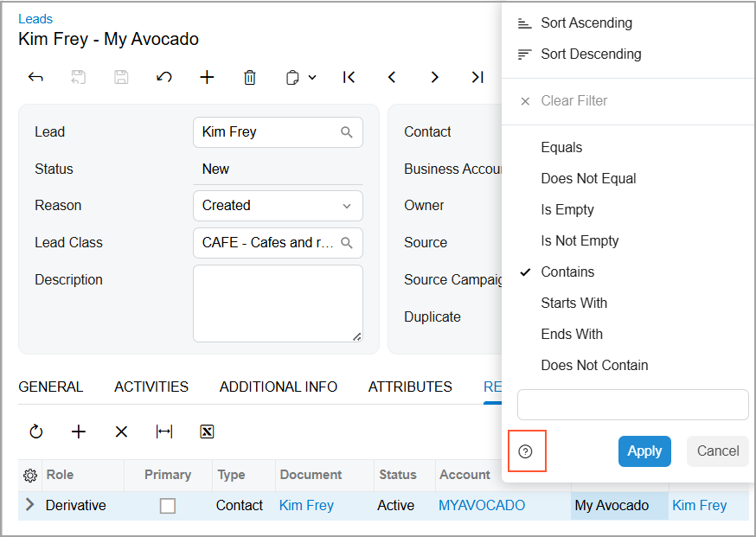Screen dimensions: 756x537
Task: Expand the Derivative row chevron
Action: click(x=30, y=505)
